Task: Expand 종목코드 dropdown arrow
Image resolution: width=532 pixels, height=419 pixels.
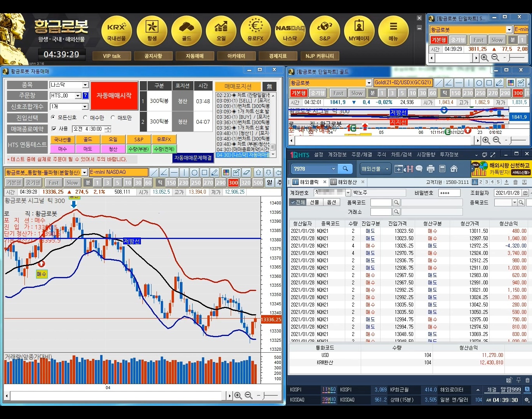Action: 515,203
